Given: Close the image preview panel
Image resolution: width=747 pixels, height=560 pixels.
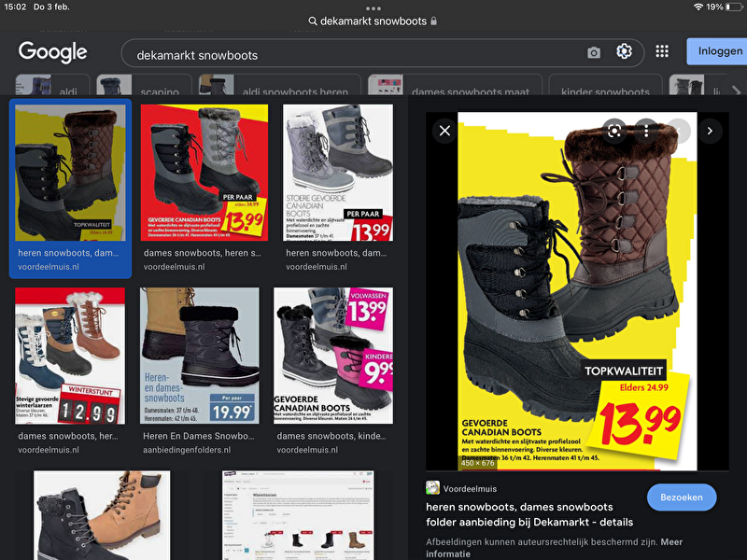Looking at the screenshot, I should [445, 131].
